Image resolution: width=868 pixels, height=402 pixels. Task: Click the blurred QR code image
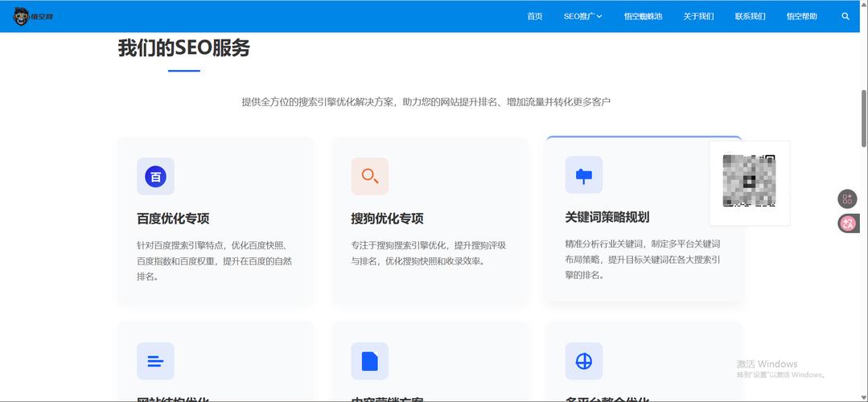pos(750,182)
